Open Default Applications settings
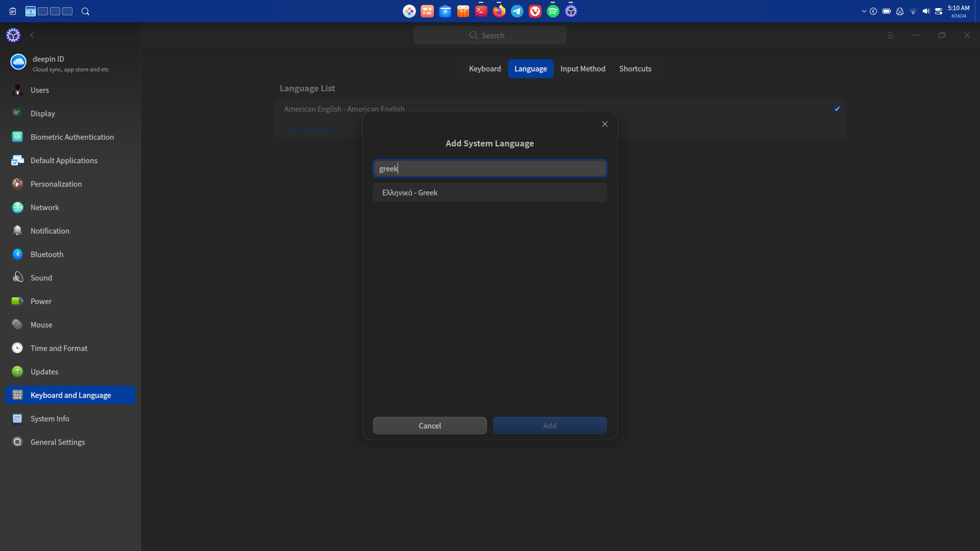The width and height of the screenshot is (980, 551). [70, 161]
